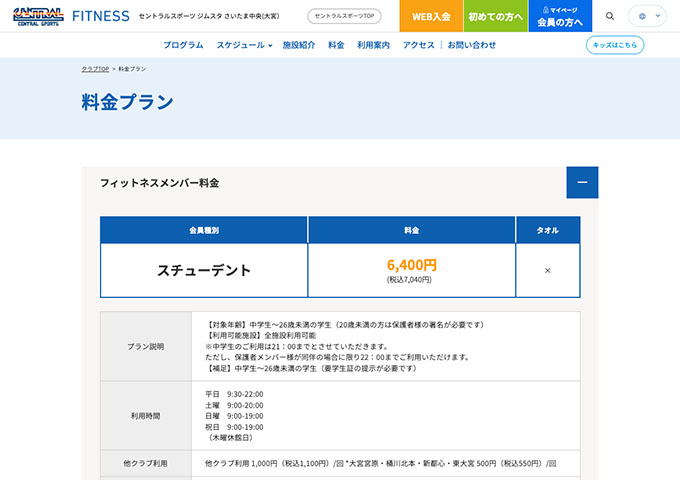Click the FITNESS title text
Image resolution: width=680 pixels, height=480 pixels.
pos(101,16)
